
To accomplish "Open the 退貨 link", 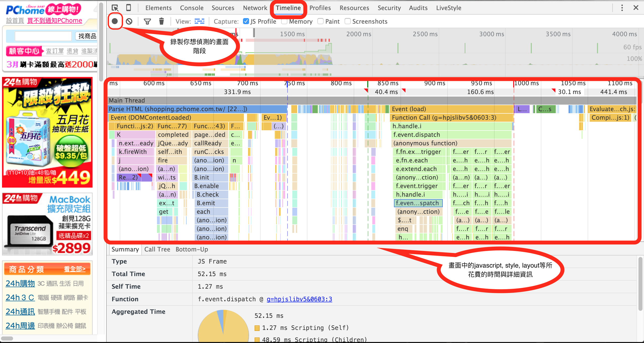I will pyautogui.click(x=72, y=51).
